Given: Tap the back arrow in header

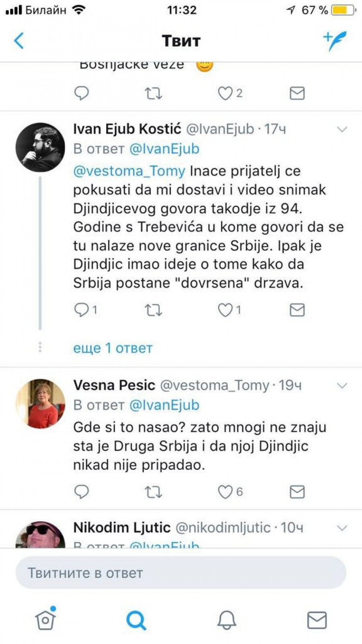Looking at the screenshot, I should click(19, 41).
